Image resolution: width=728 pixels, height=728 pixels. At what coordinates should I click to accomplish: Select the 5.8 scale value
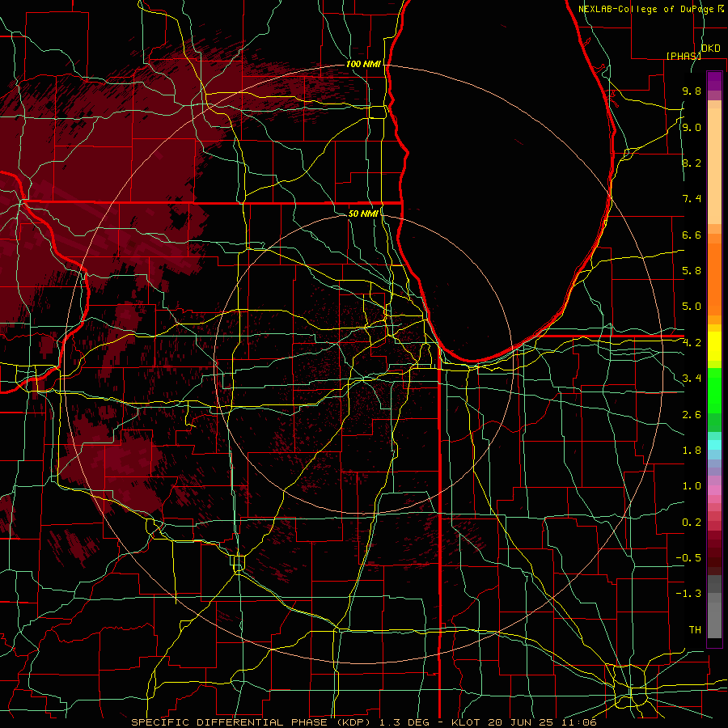[692, 271]
